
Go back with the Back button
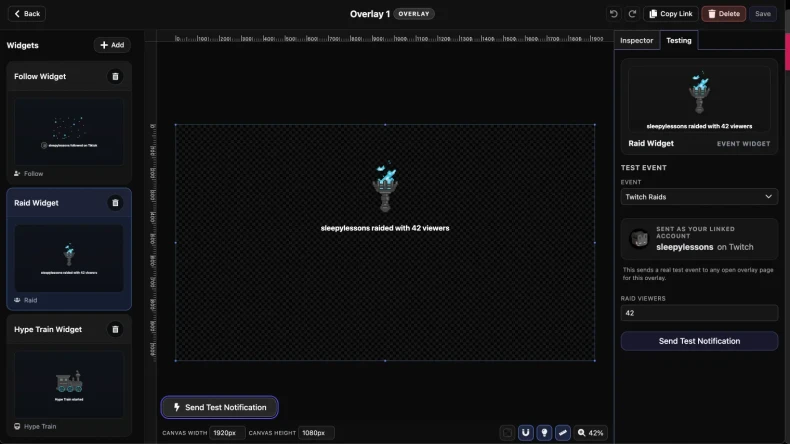(x=27, y=14)
